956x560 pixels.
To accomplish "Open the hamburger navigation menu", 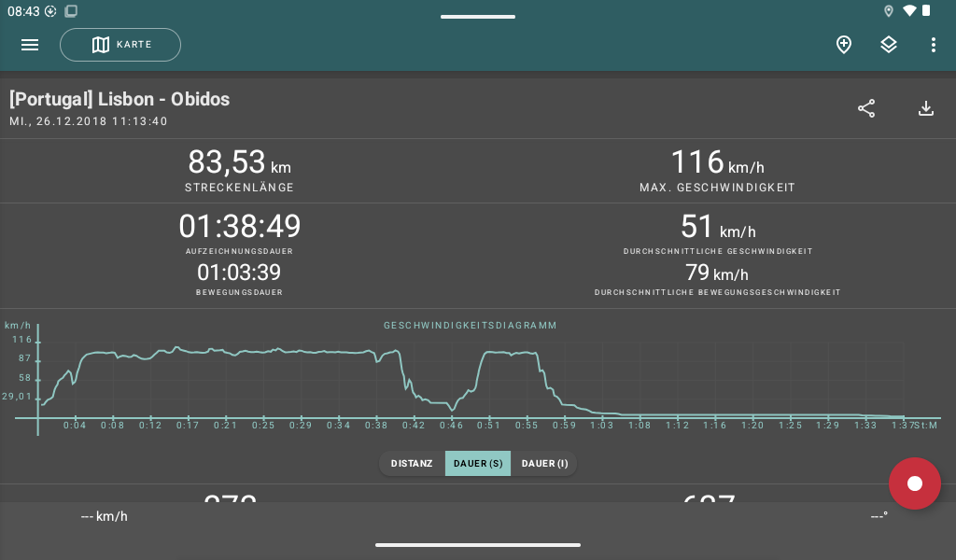I will (x=30, y=45).
